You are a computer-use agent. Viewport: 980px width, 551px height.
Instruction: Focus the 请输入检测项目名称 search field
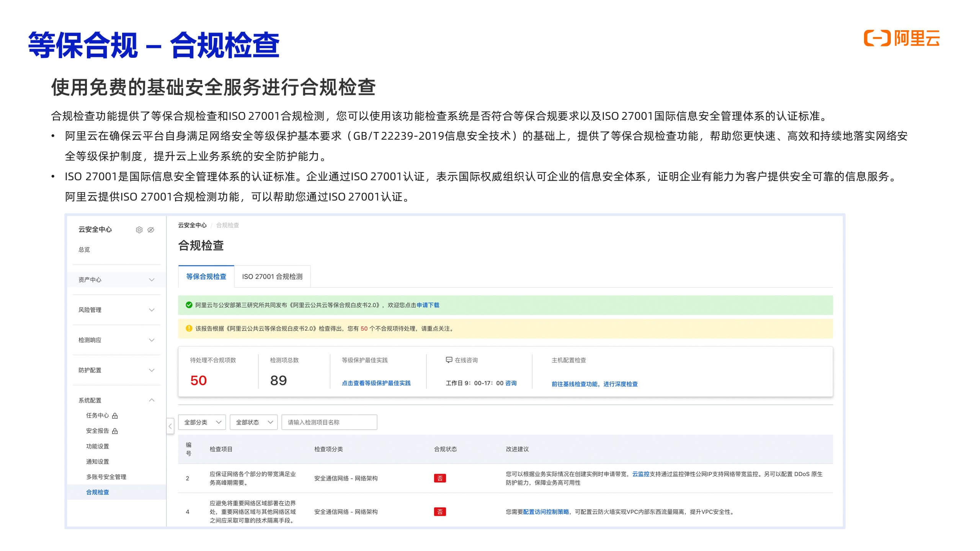[329, 422]
